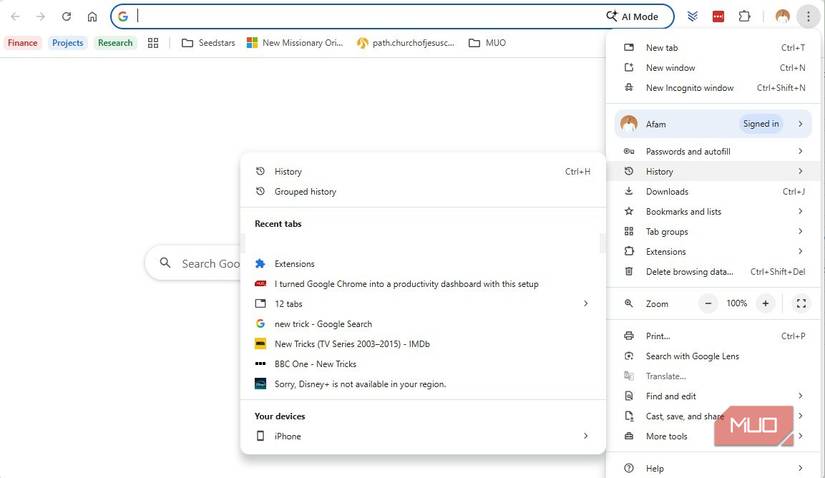Reopen BBC One - New Tricks tab
Image resolution: width=825 pixels, height=478 pixels.
pyautogui.click(x=315, y=364)
